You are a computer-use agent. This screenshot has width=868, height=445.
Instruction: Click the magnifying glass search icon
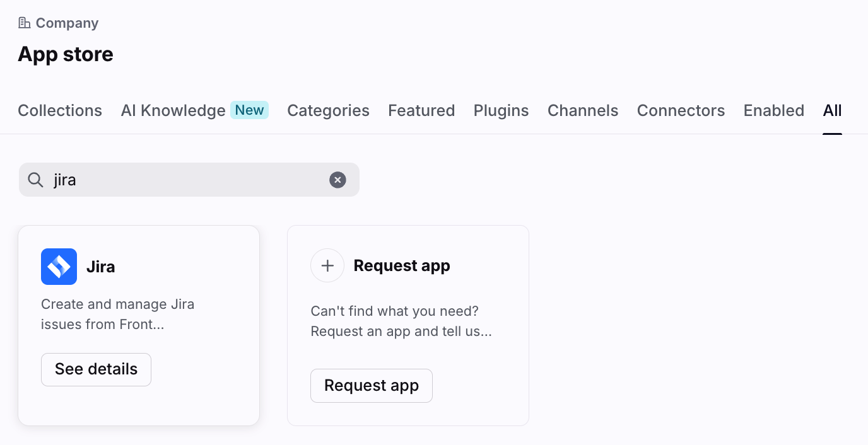click(x=35, y=180)
